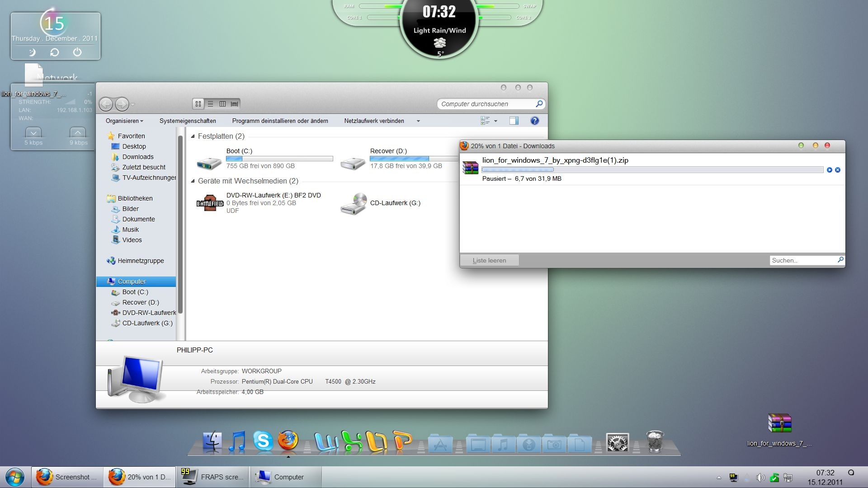Click the Liste leeren button

pyautogui.click(x=489, y=260)
